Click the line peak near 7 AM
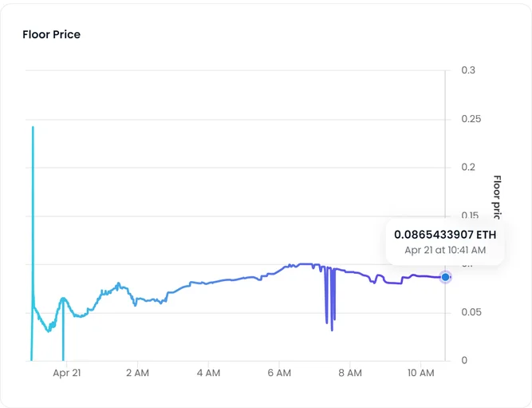This screenshot has width=532, height=408. click(306, 264)
